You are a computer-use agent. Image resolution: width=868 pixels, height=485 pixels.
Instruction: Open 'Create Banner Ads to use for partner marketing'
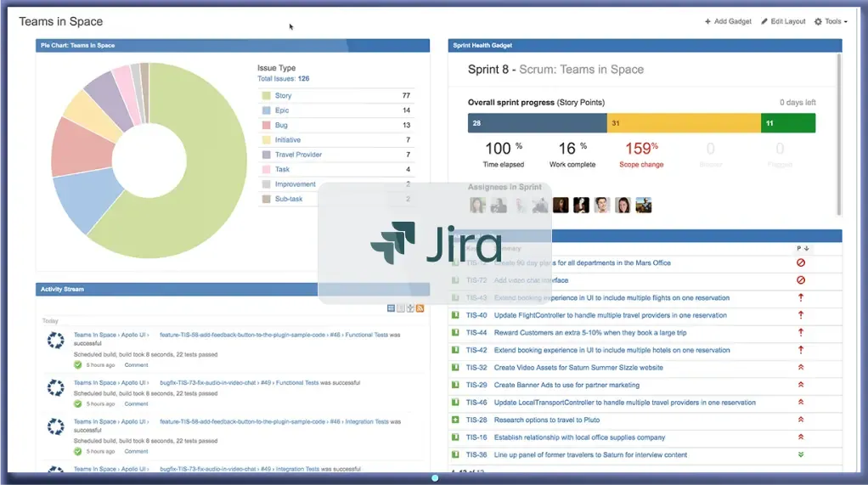[566, 385]
